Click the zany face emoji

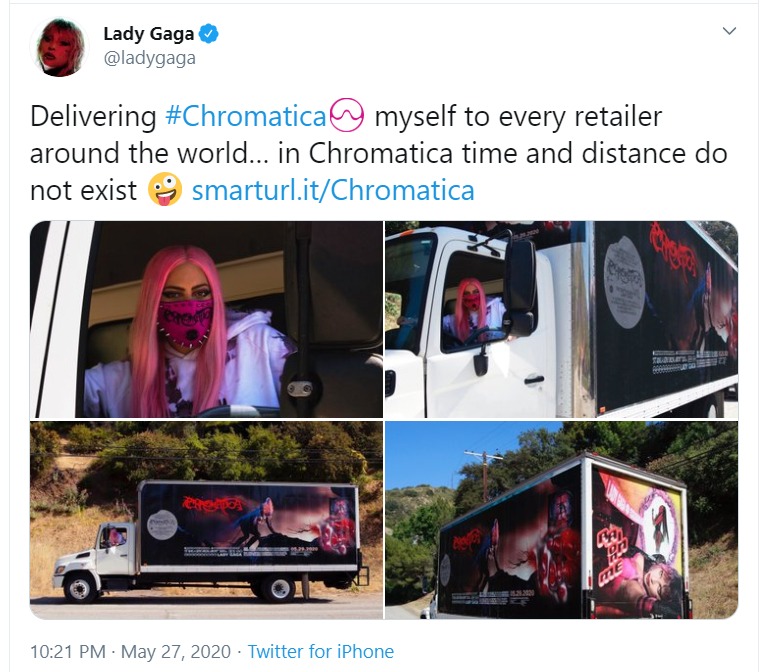pyautogui.click(x=165, y=189)
